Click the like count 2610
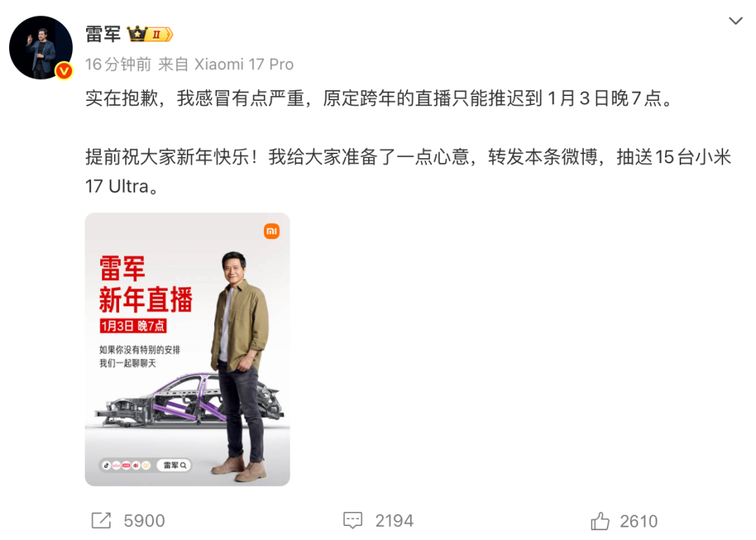The image size is (756, 540). tap(638, 521)
